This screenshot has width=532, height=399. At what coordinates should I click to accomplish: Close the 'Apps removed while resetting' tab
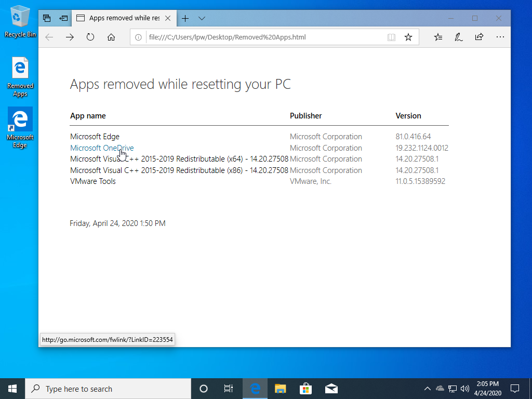tap(168, 18)
